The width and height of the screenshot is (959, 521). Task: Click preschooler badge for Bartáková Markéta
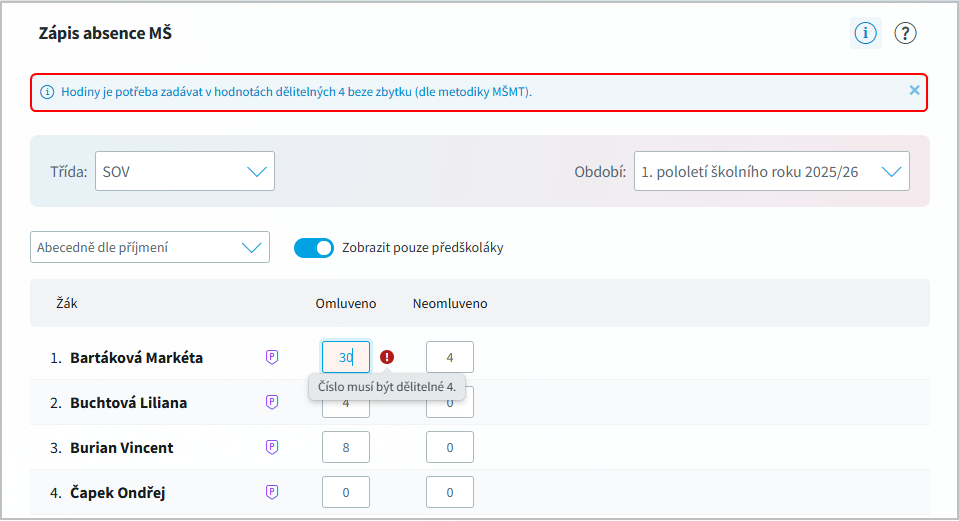point(271,357)
